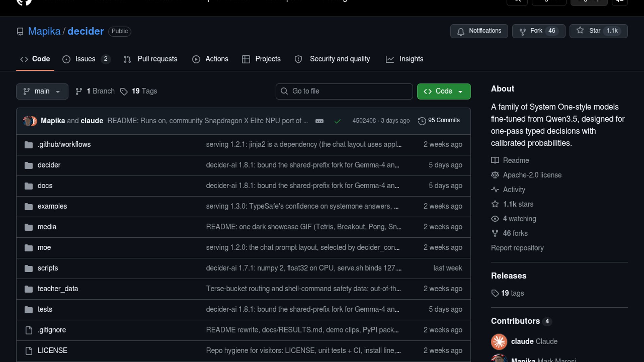The width and height of the screenshot is (644, 362).
Task: Star the decider repository
Action: (x=598, y=31)
